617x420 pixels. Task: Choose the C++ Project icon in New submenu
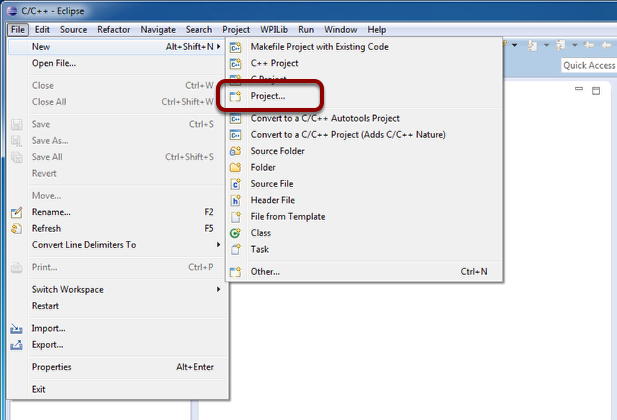coord(235,63)
